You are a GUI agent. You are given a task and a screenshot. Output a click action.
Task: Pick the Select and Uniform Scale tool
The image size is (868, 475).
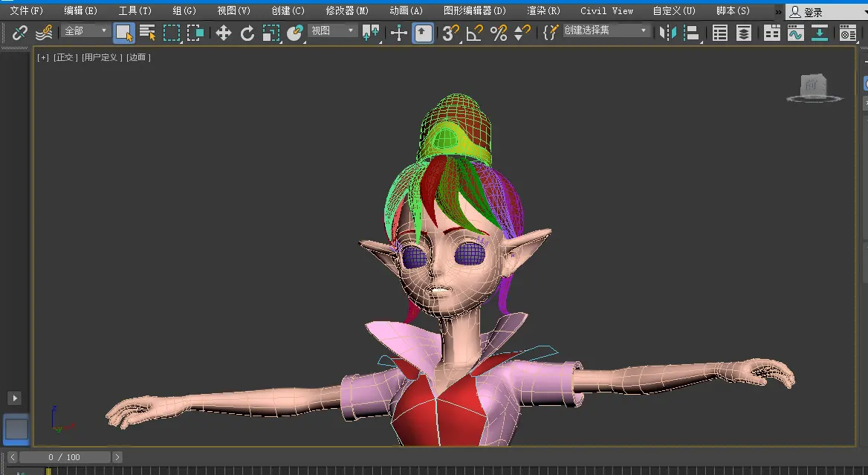coord(271,33)
